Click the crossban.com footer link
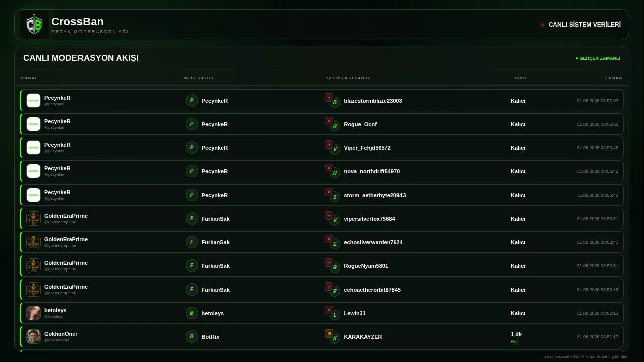This screenshot has height=362, width=644. coord(556,356)
